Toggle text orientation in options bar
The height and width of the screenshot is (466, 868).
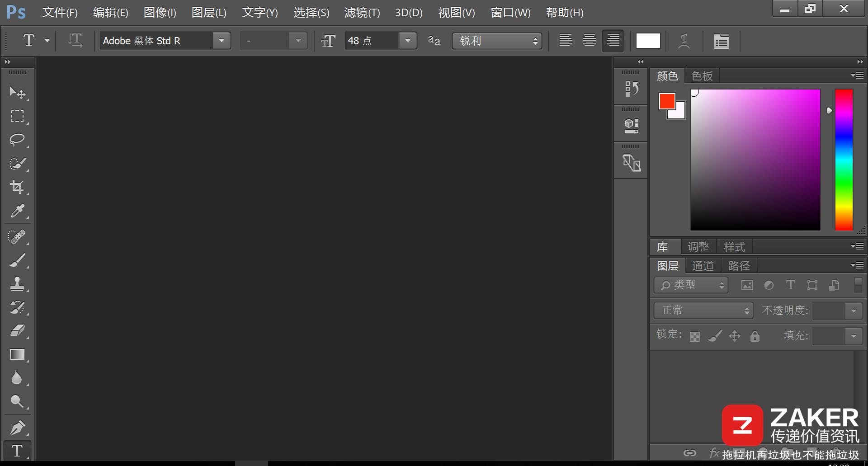(75, 41)
